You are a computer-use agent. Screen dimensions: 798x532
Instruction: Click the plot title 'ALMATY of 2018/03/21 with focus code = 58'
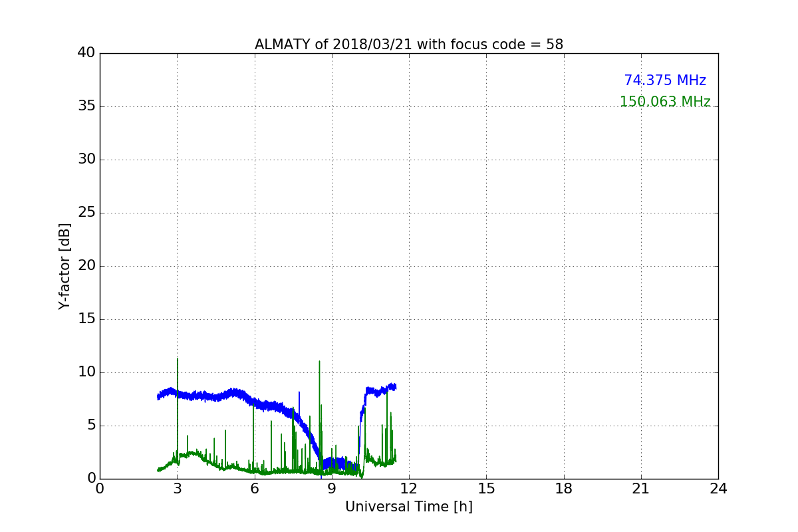tap(409, 45)
